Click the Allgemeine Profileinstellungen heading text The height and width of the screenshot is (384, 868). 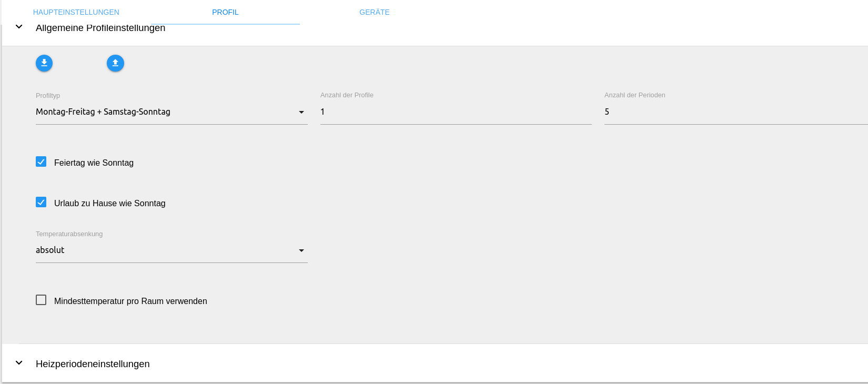[100, 28]
